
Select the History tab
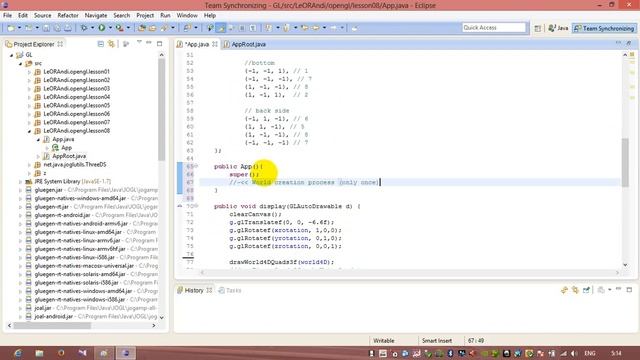pos(193,290)
